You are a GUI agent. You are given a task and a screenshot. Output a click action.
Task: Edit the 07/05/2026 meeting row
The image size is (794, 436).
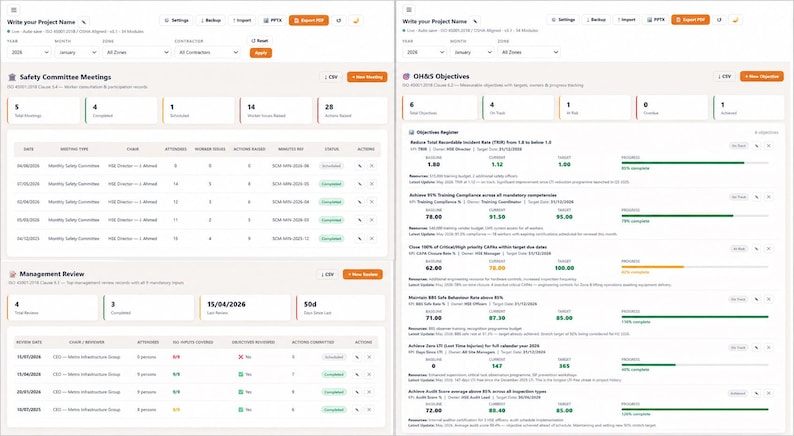tap(360, 184)
